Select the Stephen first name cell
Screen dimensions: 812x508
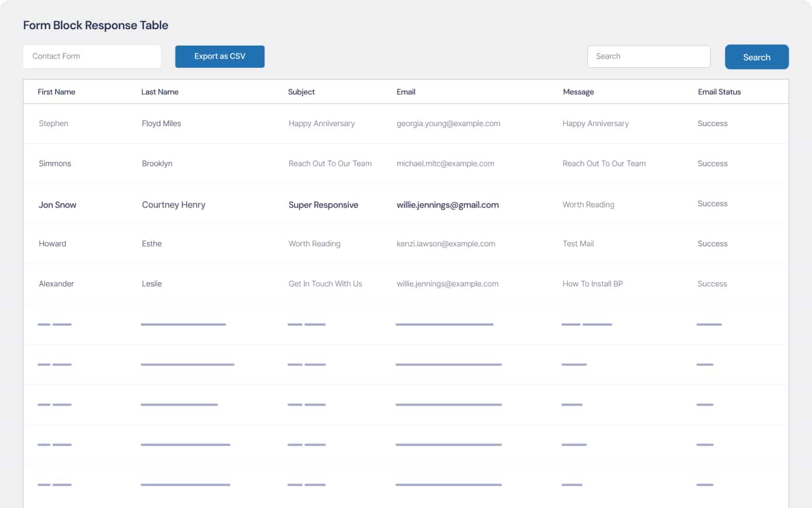[54, 124]
